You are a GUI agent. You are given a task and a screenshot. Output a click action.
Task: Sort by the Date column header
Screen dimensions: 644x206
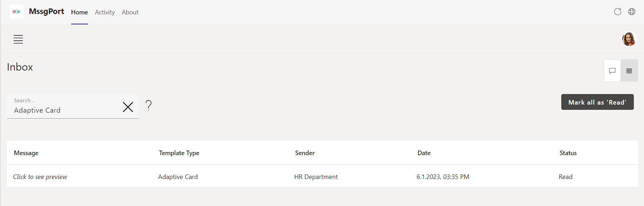point(424,153)
